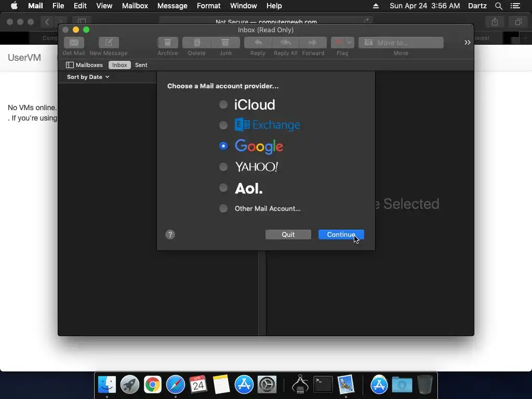Open the Mailbox menu
Viewport: 532px width, 399px height.
[x=135, y=6]
